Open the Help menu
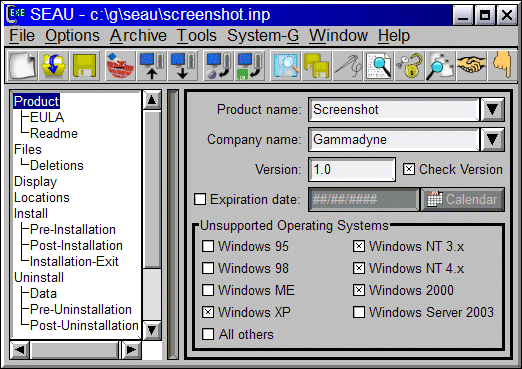Image resolution: width=522 pixels, height=369 pixels. point(394,35)
